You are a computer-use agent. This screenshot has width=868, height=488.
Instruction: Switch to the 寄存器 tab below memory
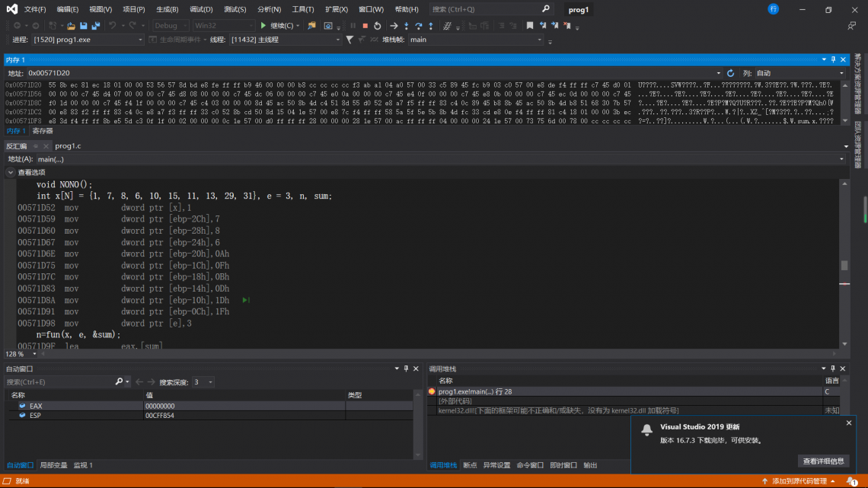coord(43,131)
